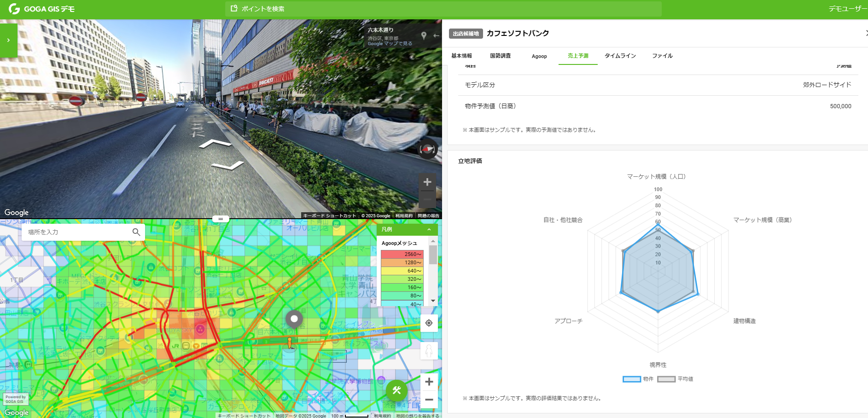This screenshot has width=868, height=418.
Task: Click the Powered by GOGA GIS badge
Action: pos(16,399)
